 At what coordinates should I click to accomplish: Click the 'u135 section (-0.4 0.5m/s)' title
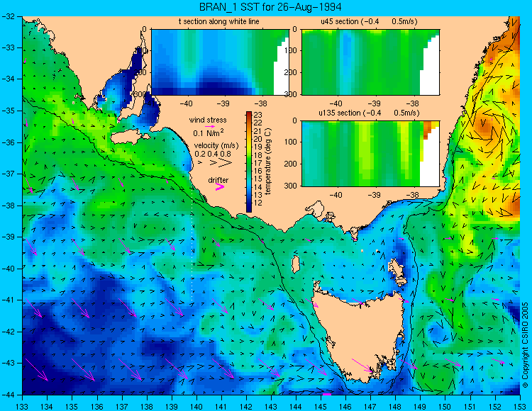click(x=369, y=113)
